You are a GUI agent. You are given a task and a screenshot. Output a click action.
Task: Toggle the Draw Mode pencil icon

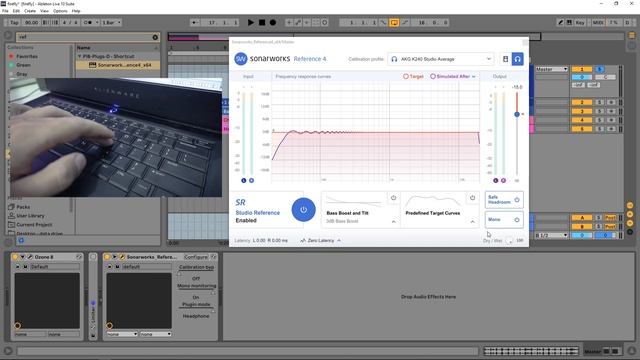[x=560, y=22]
